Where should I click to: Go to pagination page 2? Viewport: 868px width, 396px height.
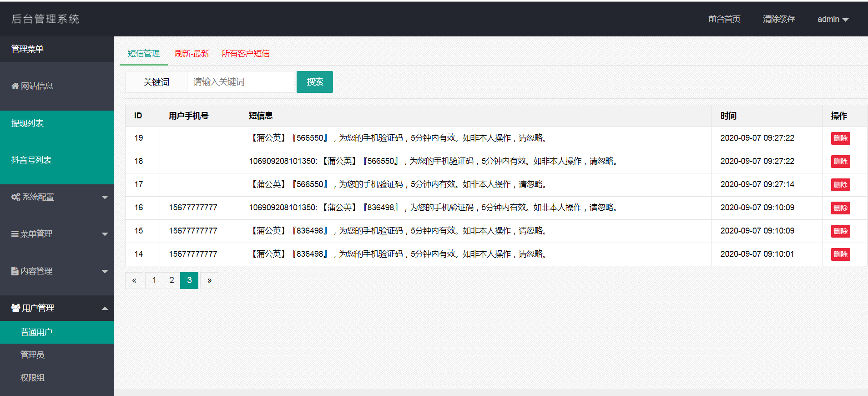click(172, 280)
